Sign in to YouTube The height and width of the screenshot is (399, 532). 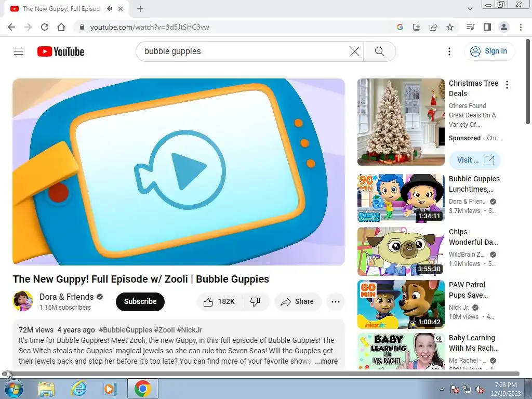489,51
